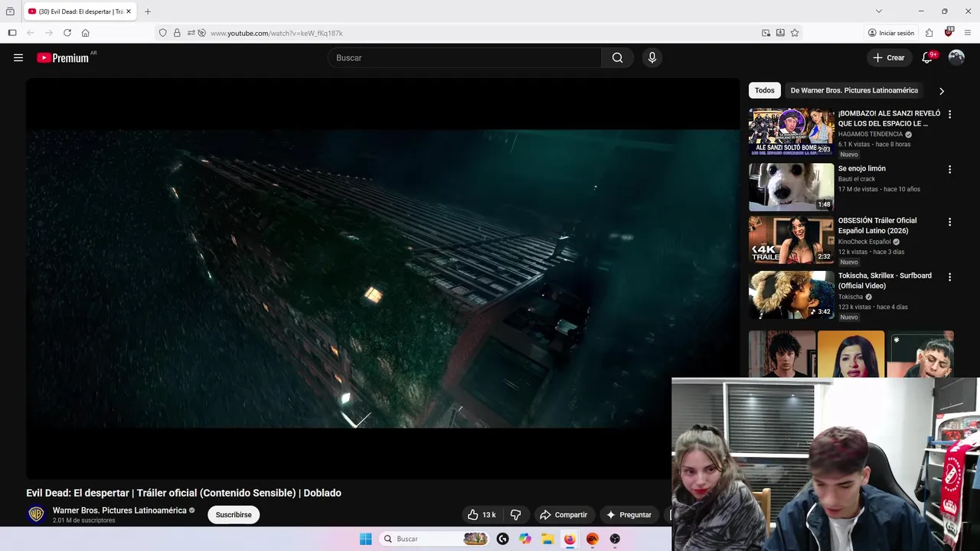Open the autoplay blocked permission icon
The width and height of the screenshot is (980, 551).
202,33
